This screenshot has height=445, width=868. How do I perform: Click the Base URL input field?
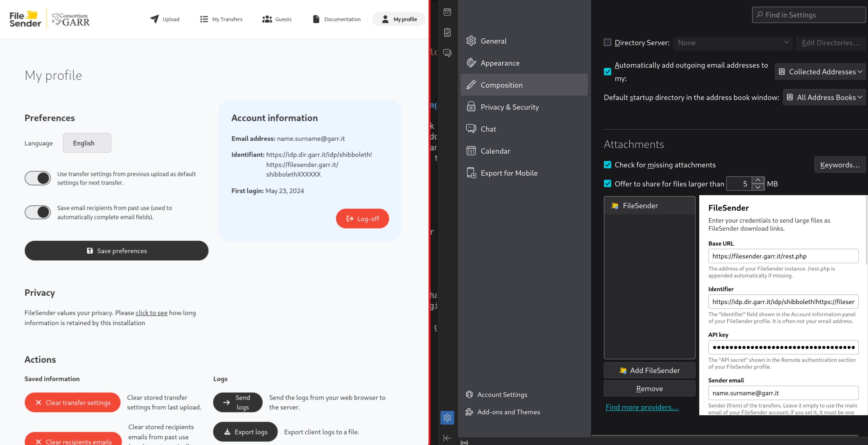tap(783, 256)
